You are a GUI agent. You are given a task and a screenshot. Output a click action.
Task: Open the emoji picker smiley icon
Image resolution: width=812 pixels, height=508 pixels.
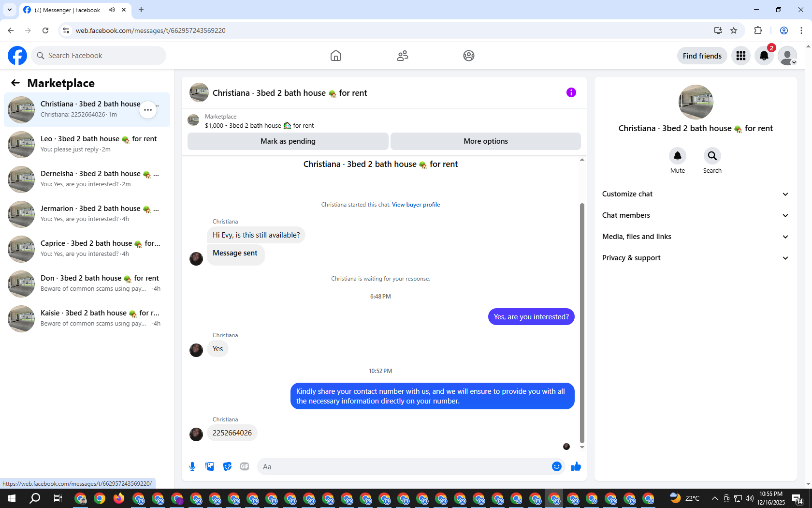point(557,466)
